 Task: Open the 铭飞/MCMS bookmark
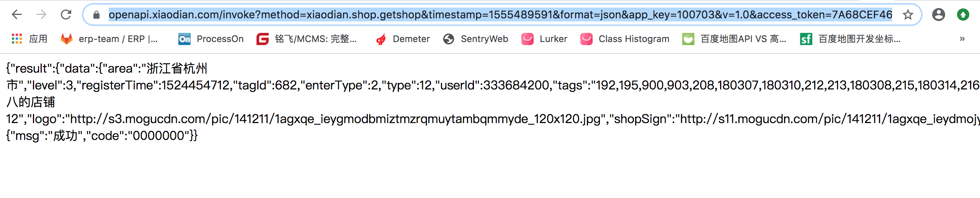pos(307,39)
